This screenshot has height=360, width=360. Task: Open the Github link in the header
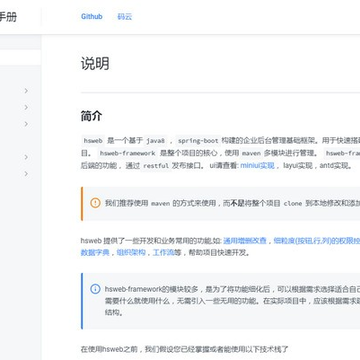pyautogui.click(x=92, y=16)
